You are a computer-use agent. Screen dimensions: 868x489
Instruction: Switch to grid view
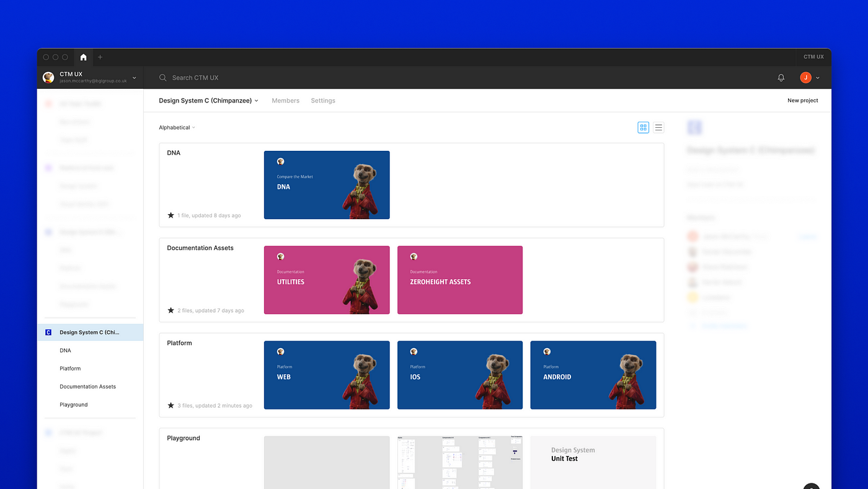point(644,127)
